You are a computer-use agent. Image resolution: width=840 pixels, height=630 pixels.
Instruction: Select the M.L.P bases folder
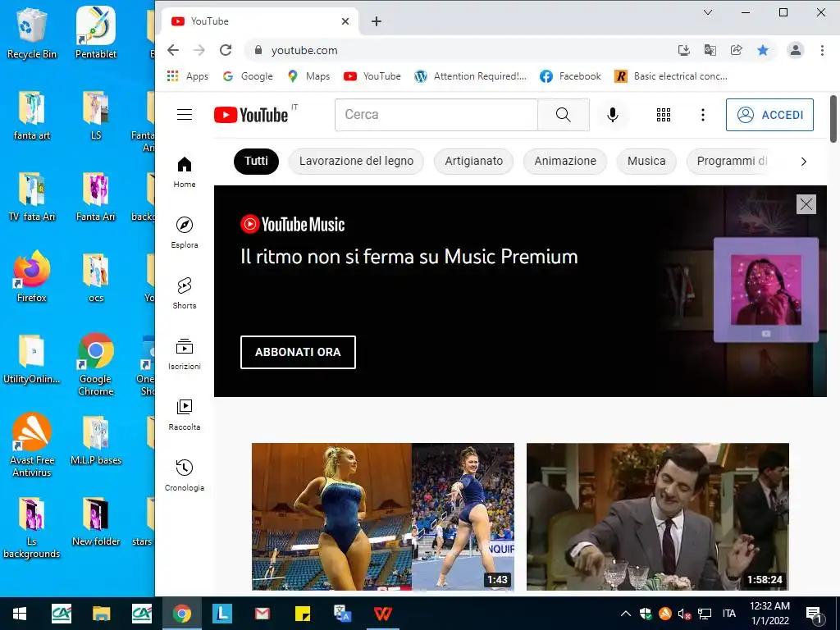point(95,440)
